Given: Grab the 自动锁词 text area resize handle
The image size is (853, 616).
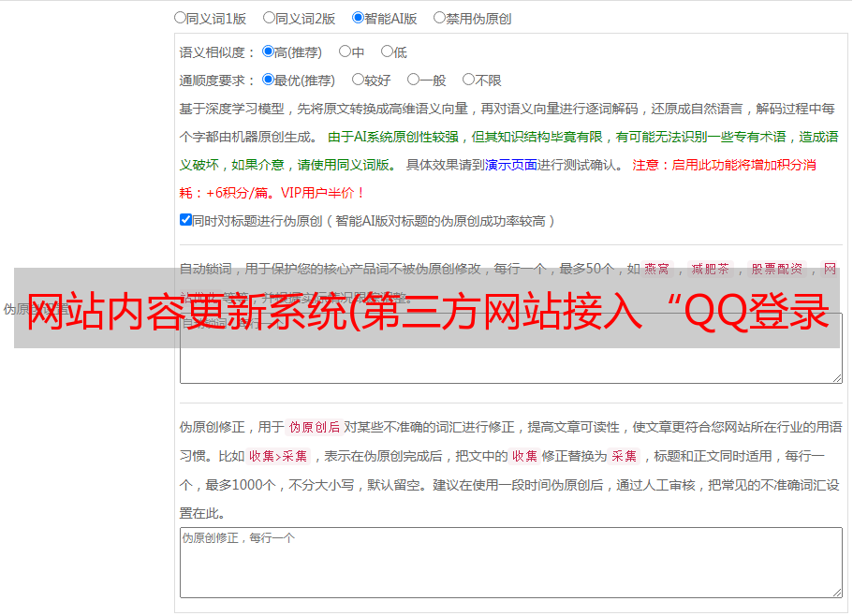Looking at the screenshot, I should tap(837, 378).
